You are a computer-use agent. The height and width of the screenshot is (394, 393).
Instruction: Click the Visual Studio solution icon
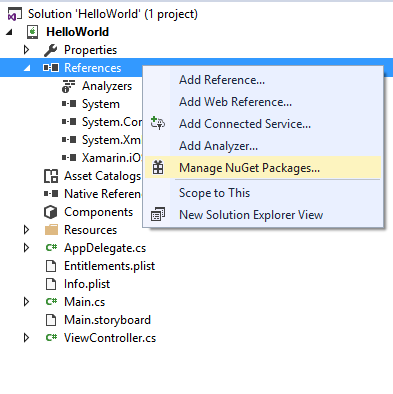[15, 14]
